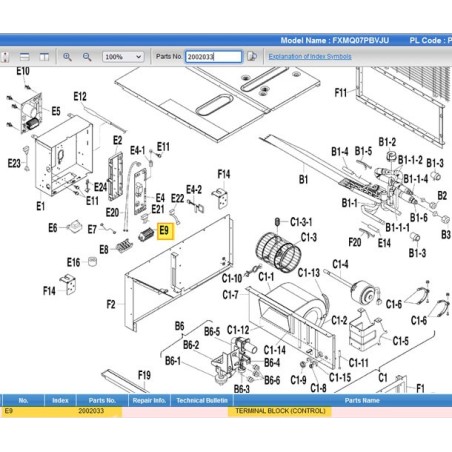
Task: Click the F20 part label
Action: coord(355,242)
